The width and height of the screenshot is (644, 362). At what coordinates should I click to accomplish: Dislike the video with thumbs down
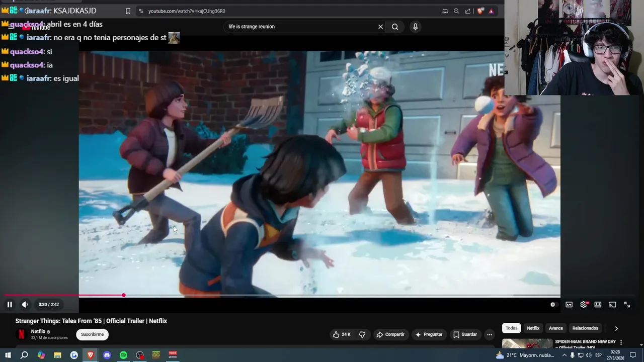(x=362, y=334)
